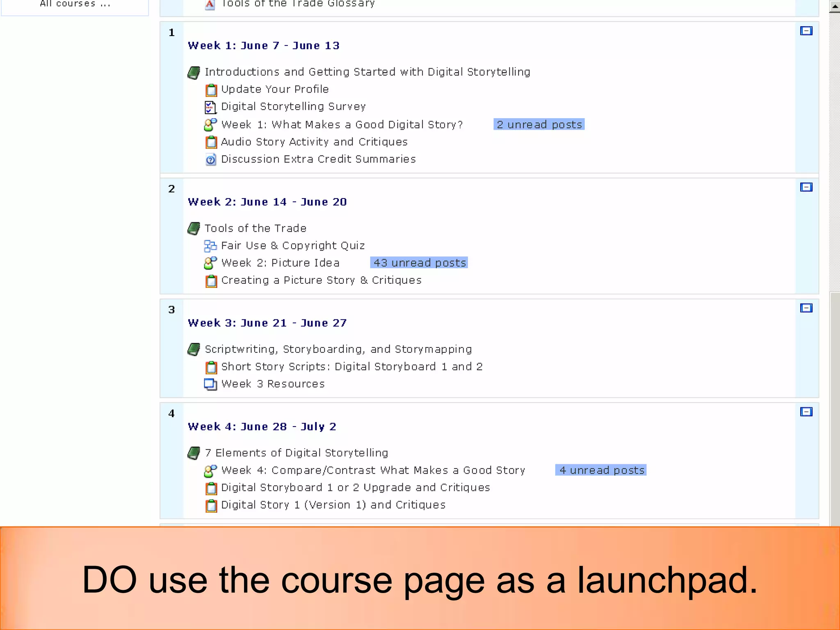Viewport: 840px width, 630px height.
Task: Click book icon beside Scriptwriting, Storyboarding, and Storymapping
Action: pyautogui.click(x=194, y=349)
